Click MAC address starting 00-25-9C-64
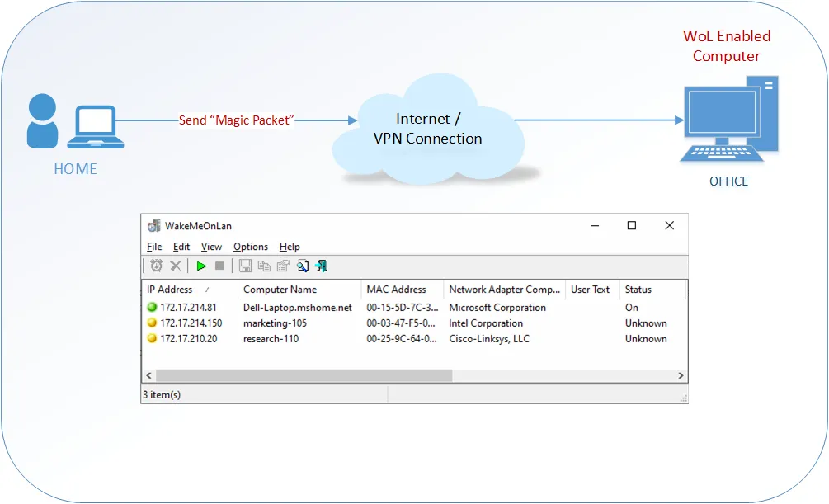Image resolution: width=829 pixels, height=504 pixels. pyautogui.click(x=402, y=338)
